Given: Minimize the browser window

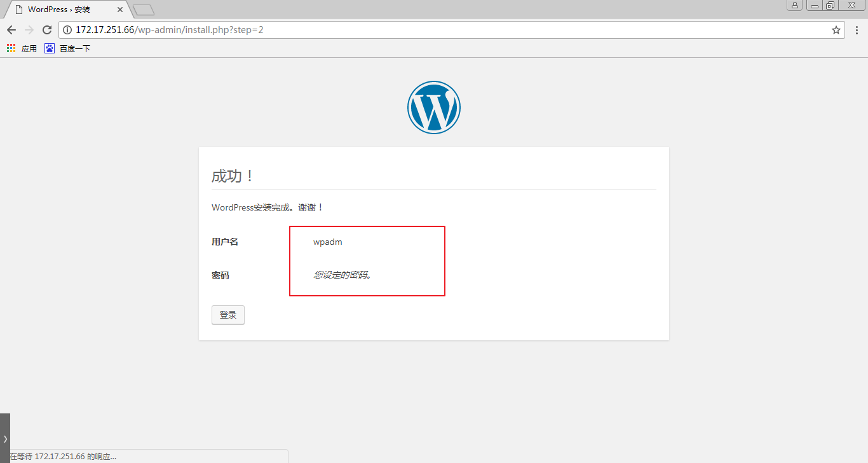Looking at the screenshot, I should coord(814,5).
